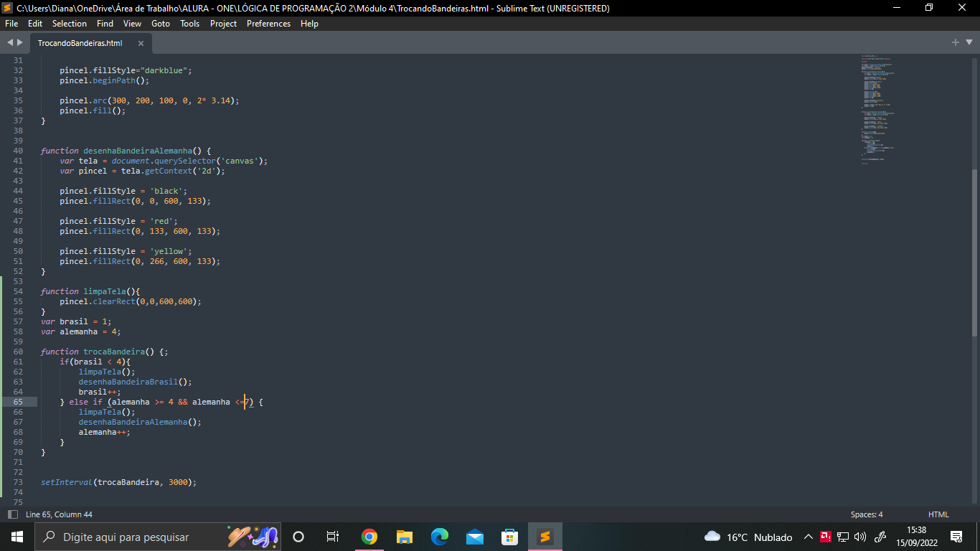
Task: Launch Google Chrome from taskbar
Action: (x=369, y=537)
